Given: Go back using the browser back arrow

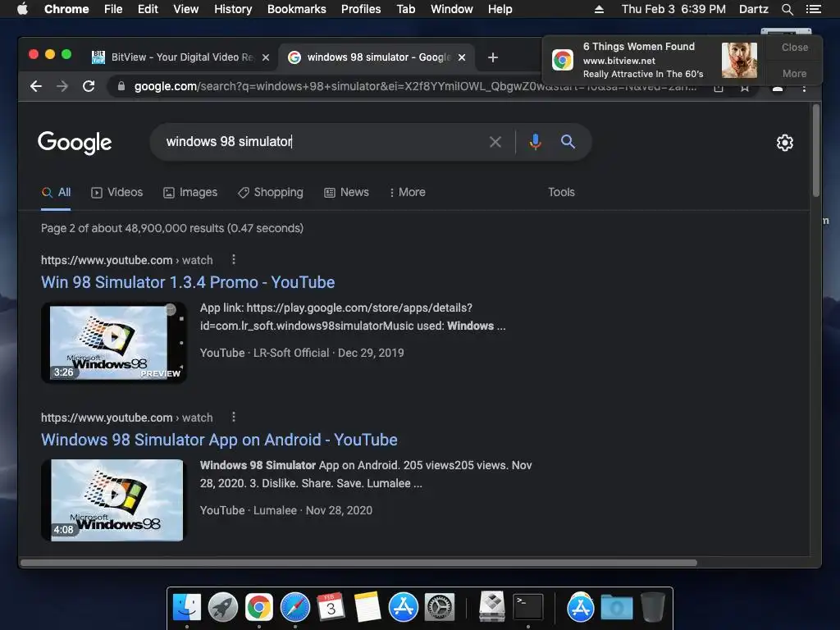Looking at the screenshot, I should tap(36, 86).
